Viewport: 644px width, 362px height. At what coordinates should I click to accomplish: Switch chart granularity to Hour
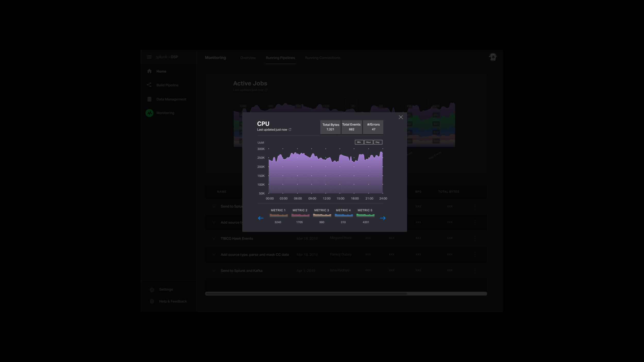pyautogui.click(x=368, y=142)
